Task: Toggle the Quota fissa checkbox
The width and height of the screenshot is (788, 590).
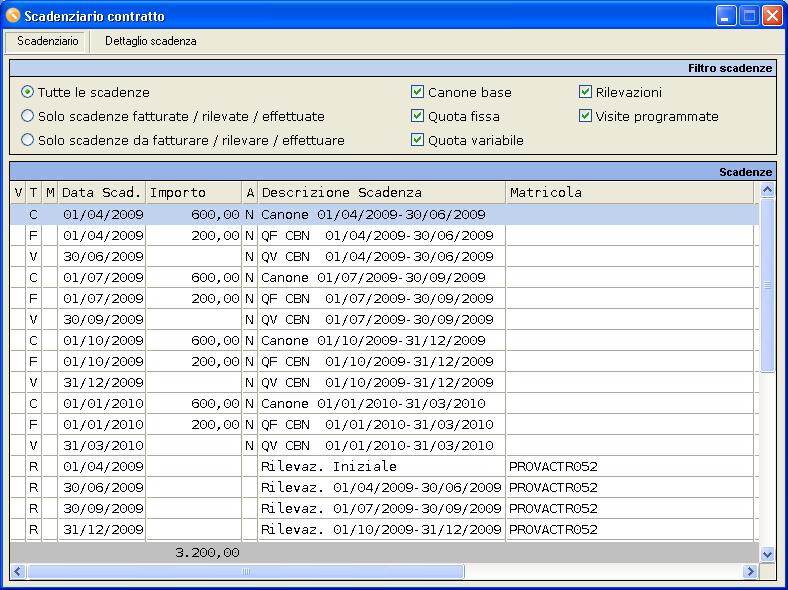Action: tap(417, 116)
